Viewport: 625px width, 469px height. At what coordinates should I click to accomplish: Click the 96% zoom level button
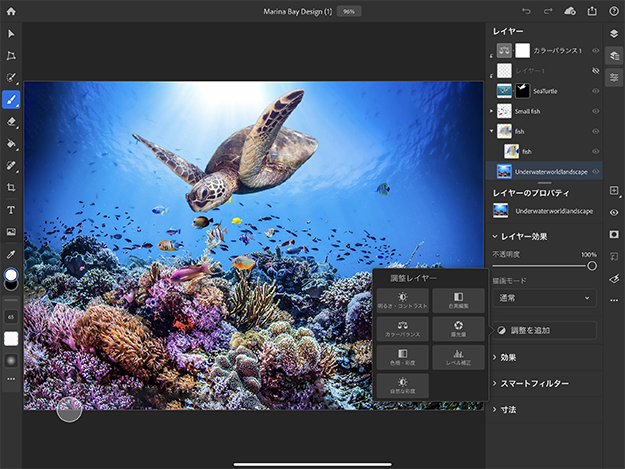[348, 11]
